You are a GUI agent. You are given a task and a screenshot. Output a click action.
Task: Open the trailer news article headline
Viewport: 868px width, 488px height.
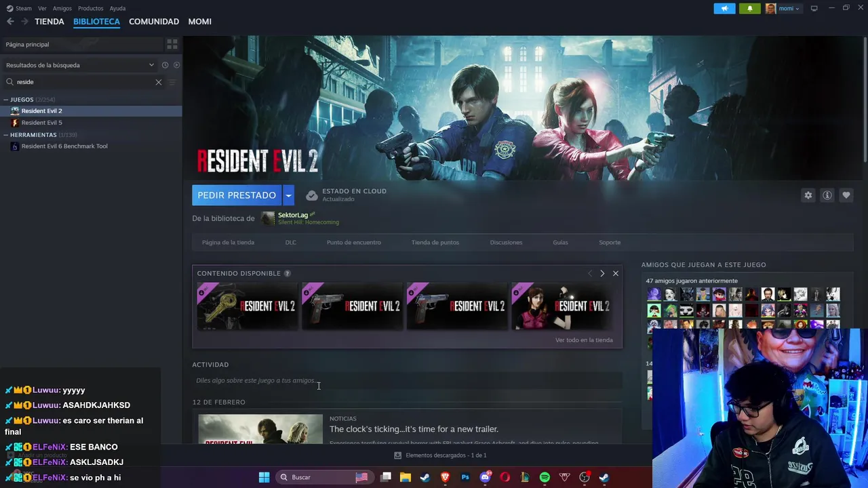[414, 429]
